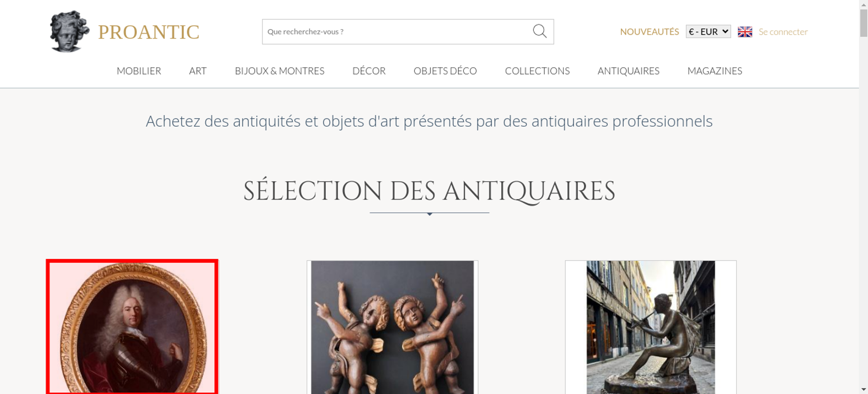Open the Collections menu
Screen dimensions: 868x394
pos(537,71)
